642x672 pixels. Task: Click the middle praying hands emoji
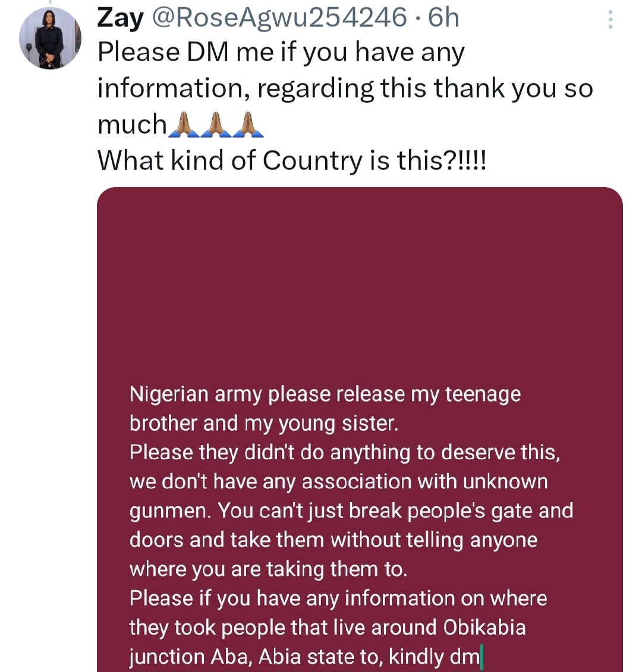pos(216,125)
